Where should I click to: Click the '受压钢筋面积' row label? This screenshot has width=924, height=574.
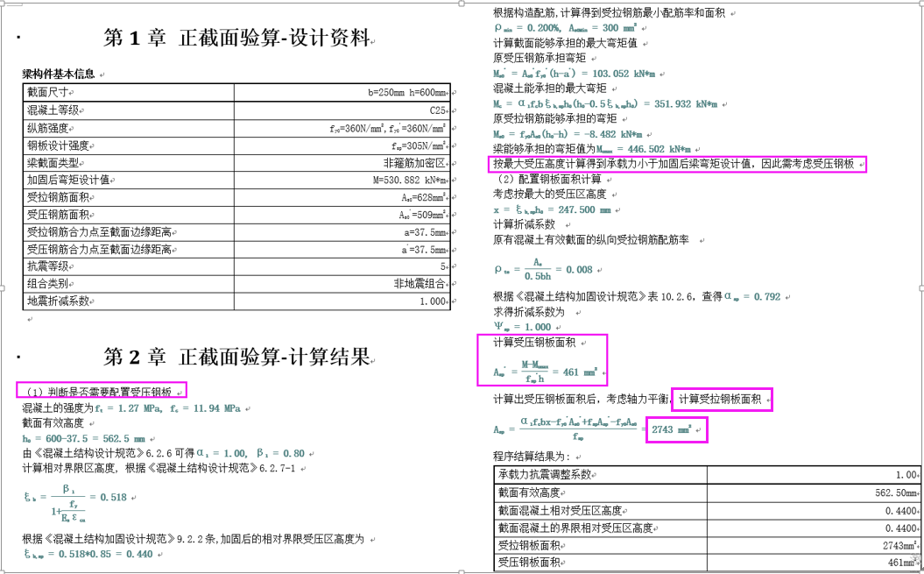click(x=58, y=214)
